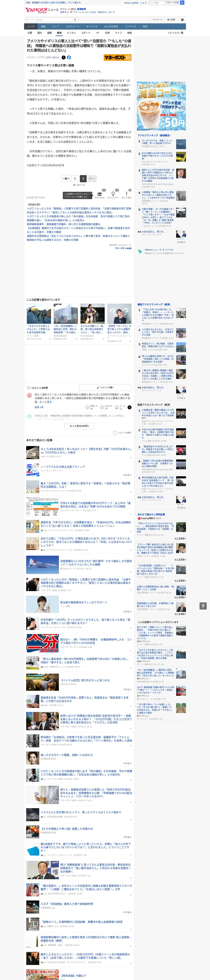Screen dimensions: 210x980
Task: Go to previous page 前へ button
Action: tap(66, 178)
